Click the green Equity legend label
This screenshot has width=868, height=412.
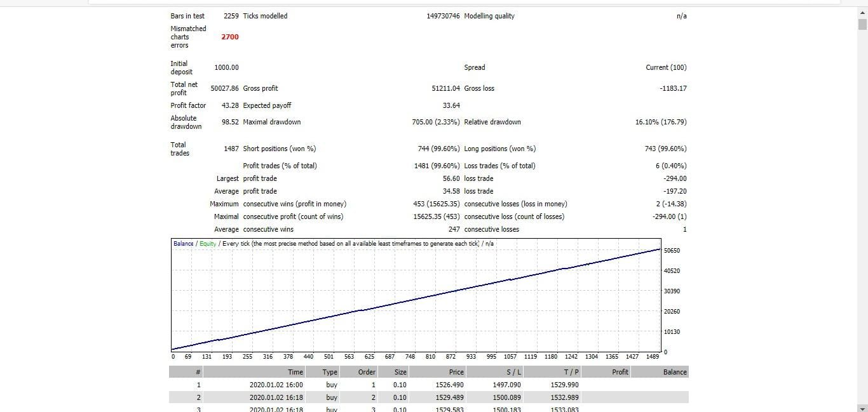pos(208,244)
